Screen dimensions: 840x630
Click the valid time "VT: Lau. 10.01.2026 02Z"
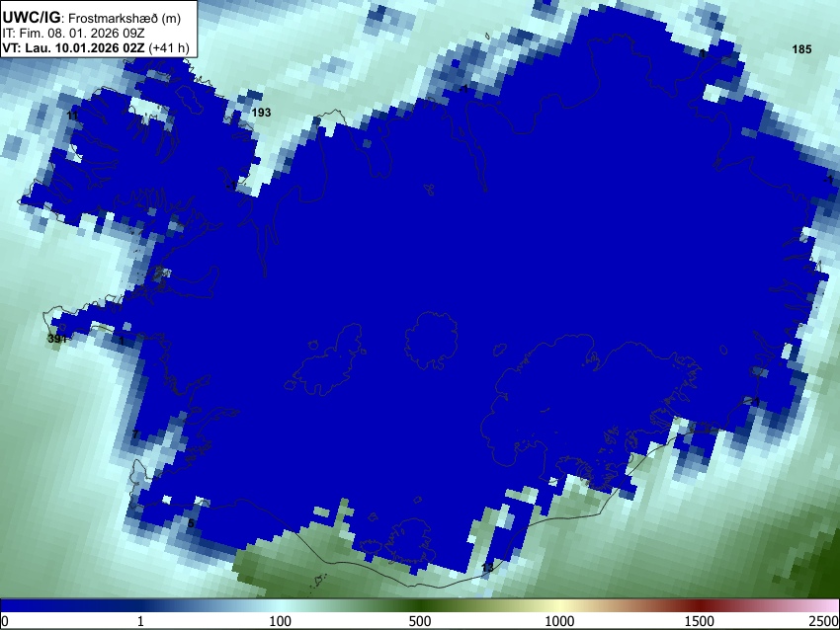tap(73, 47)
